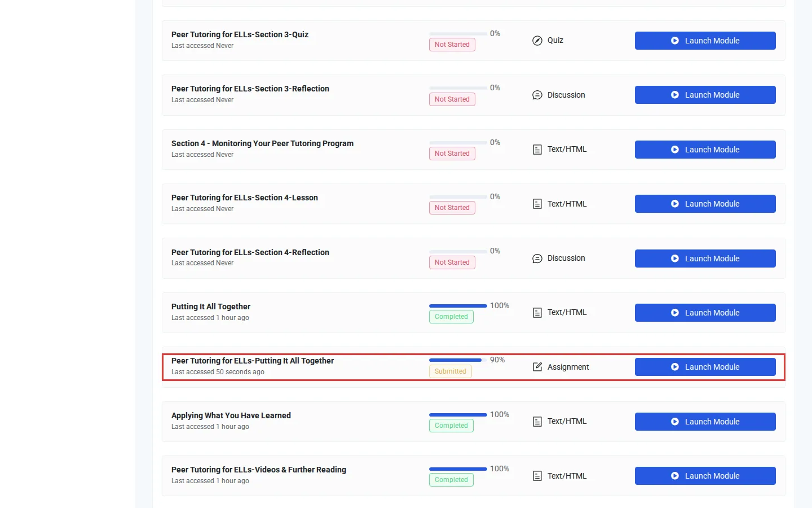Screen dimensions: 812x508
Task: Click the Assignment pencil icon
Action: coord(537,367)
